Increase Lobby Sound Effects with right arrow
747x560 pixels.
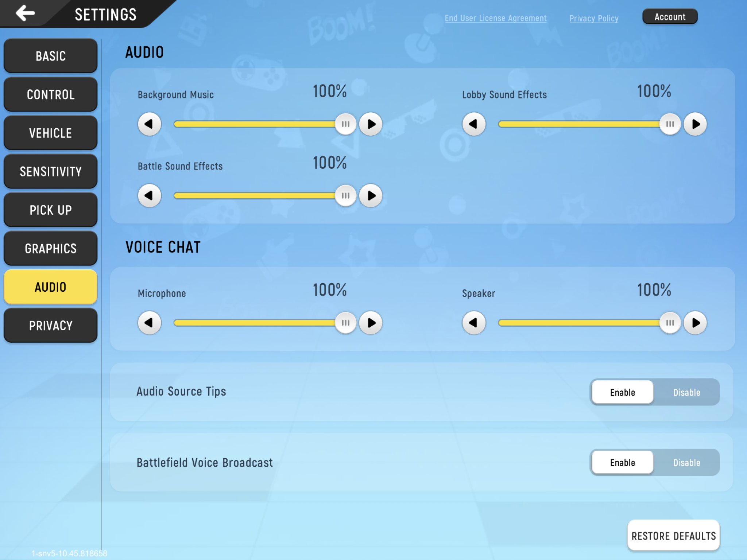coord(695,124)
